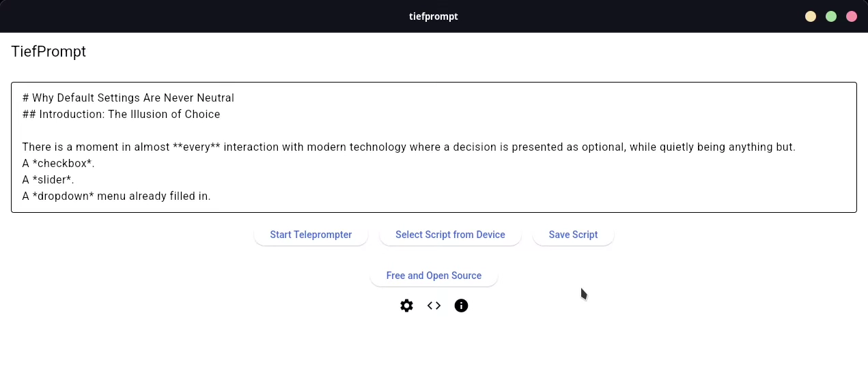Open settings with the gear icon
This screenshot has height=384, width=868.
406,306
